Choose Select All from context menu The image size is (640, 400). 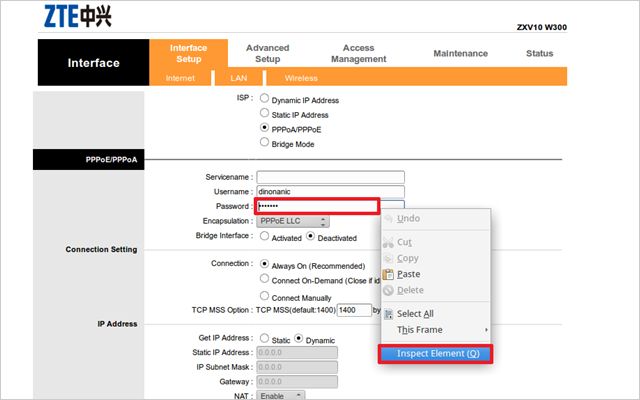click(x=415, y=313)
